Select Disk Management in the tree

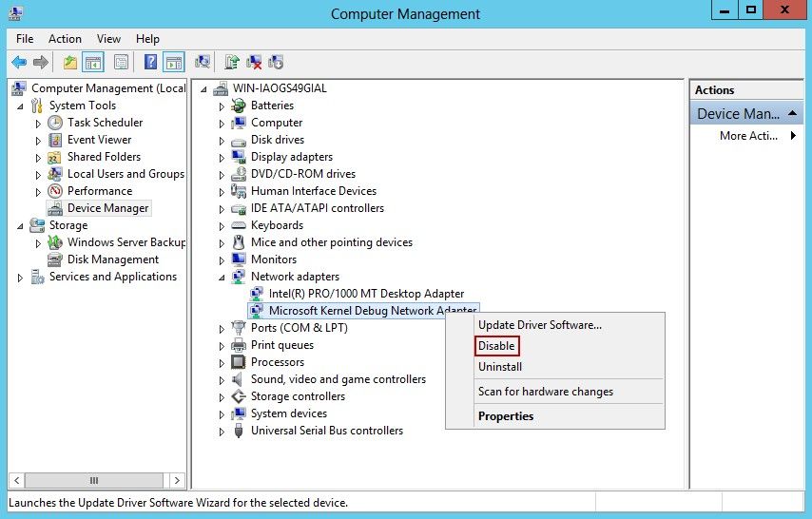112,259
